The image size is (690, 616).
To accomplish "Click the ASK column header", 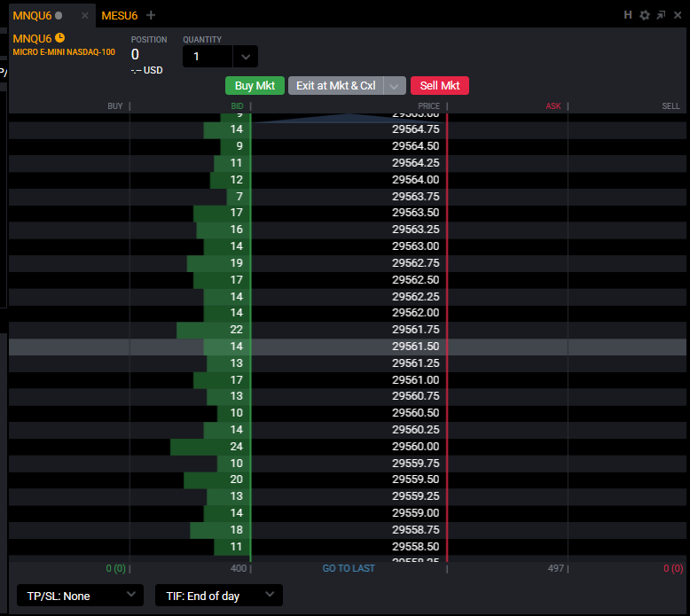I will pos(553,106).
